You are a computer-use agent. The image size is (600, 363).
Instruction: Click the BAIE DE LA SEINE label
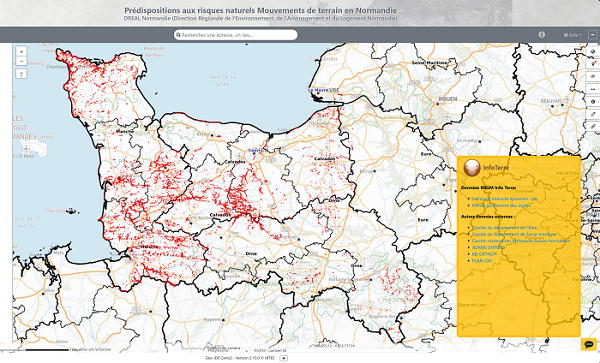click(223, 81)
